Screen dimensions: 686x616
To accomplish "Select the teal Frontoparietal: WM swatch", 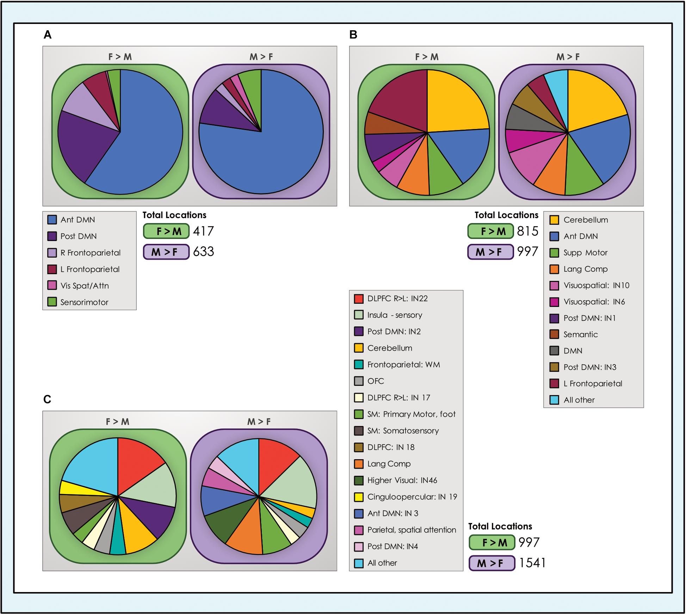I will point(359,365).
